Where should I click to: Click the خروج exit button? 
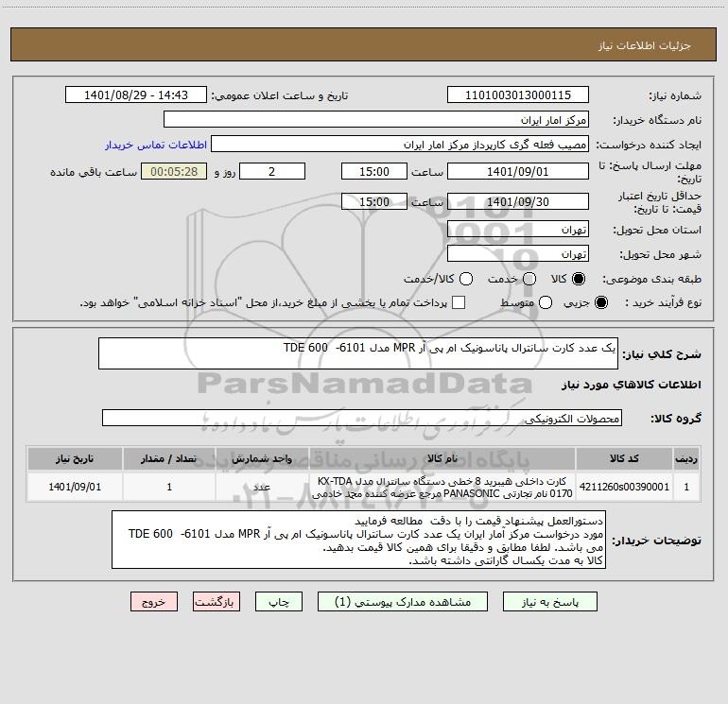(x=154, y=602)
